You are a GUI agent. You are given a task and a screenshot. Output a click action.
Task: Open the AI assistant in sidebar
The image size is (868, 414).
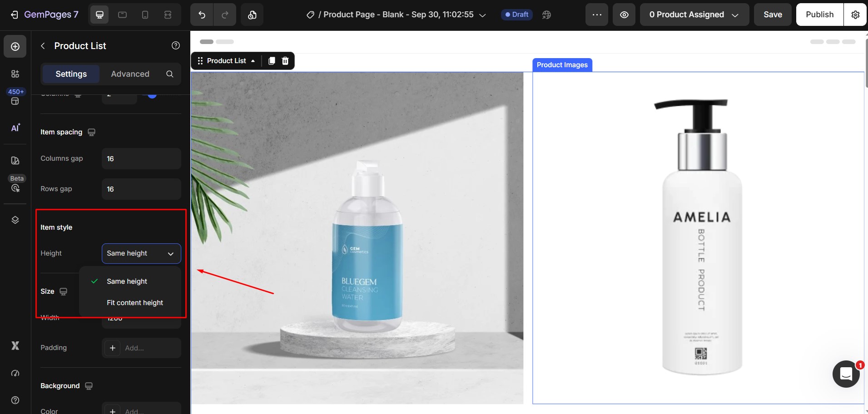(x=15, y=128)
